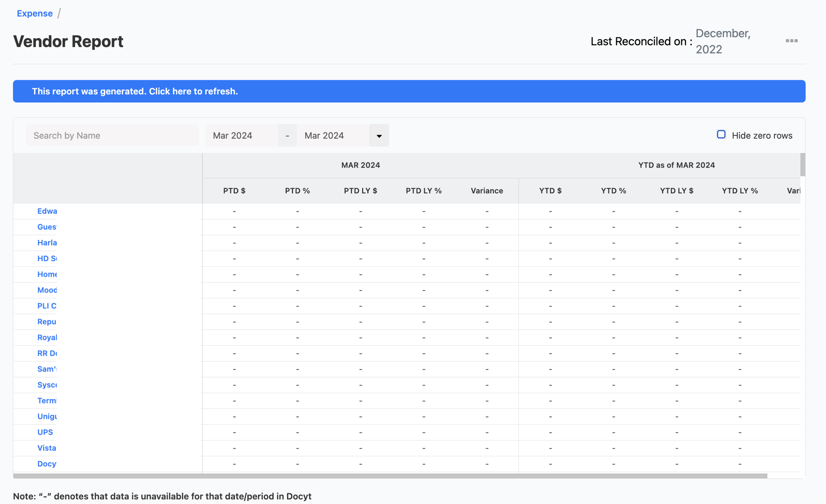Click the horizontal scrollbar under the table

click(390, 476)
